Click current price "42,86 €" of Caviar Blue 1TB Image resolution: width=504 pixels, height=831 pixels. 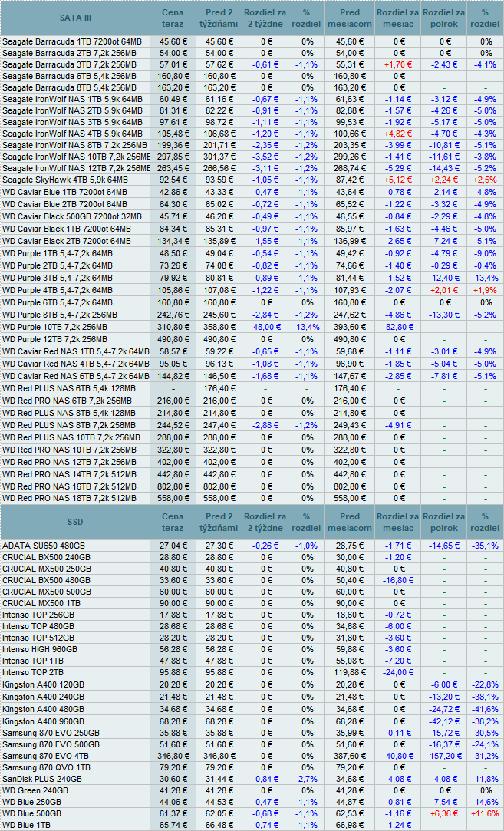pyautogui.click(x=173, y=192)
